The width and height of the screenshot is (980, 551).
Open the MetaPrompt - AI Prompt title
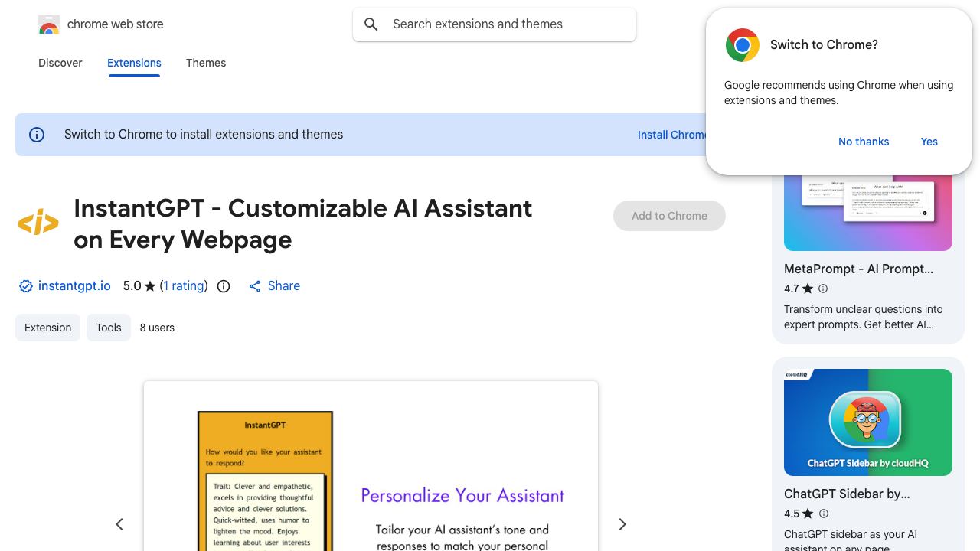coord(858,269)
